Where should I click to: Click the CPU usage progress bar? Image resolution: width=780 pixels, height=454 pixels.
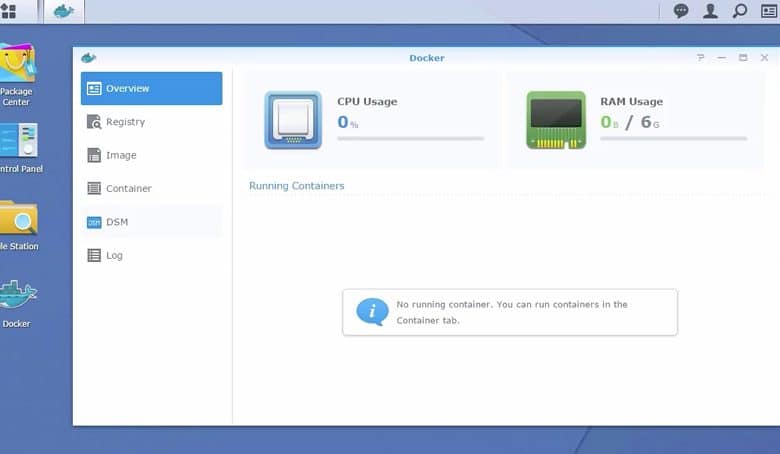tap(410, 139)
